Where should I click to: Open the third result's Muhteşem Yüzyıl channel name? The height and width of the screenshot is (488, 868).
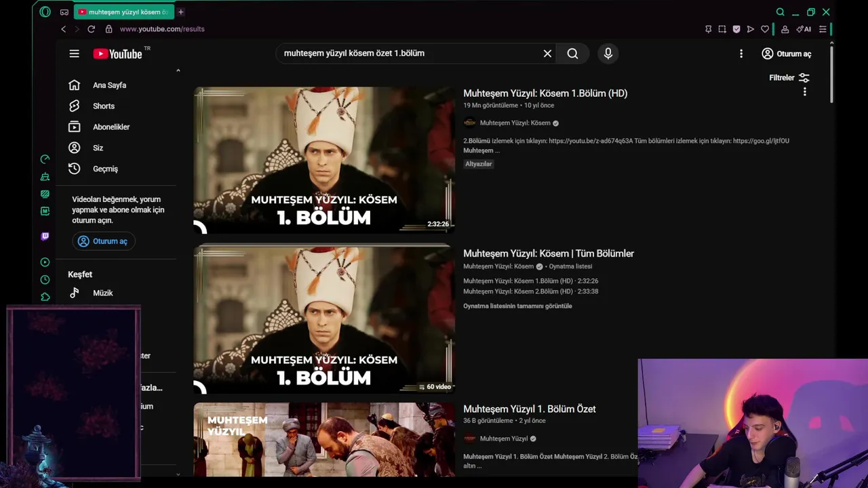point(504,439)
